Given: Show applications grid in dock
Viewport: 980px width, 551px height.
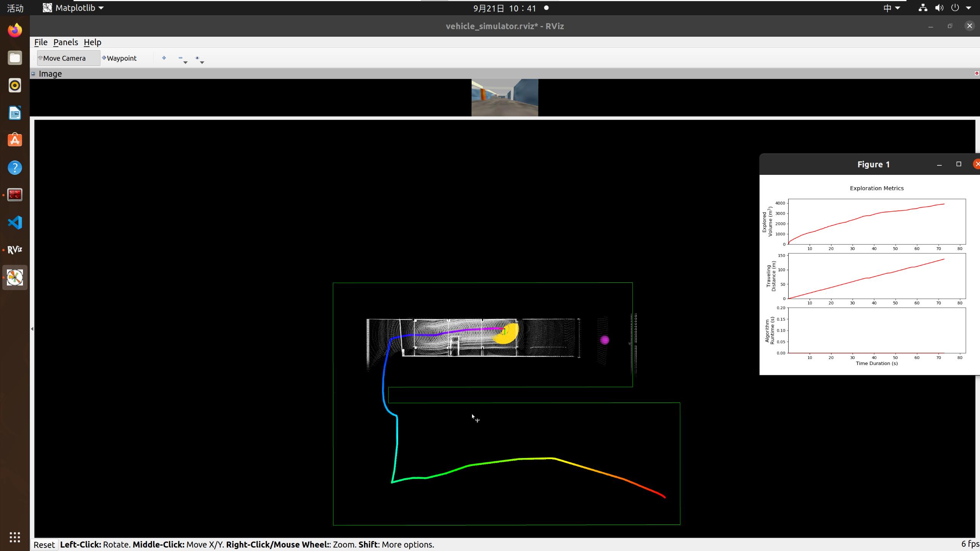Looking at the screenshot, I should [15, 537].
